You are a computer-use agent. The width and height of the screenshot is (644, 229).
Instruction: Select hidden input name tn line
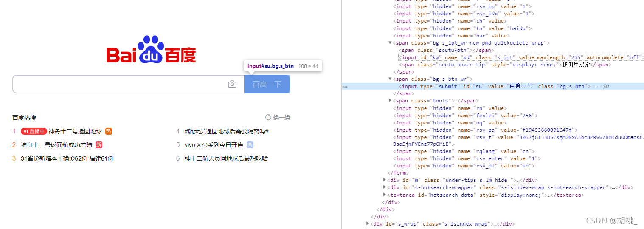tap(462, 28)
